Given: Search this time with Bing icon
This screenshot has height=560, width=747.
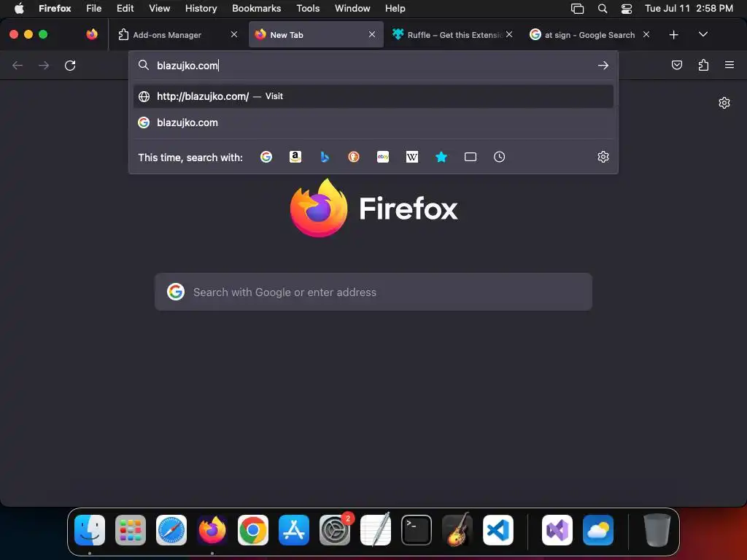Looking at the screenshot, I should tap(325, 157).
